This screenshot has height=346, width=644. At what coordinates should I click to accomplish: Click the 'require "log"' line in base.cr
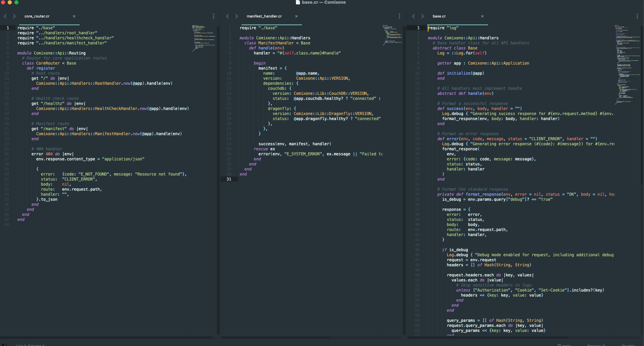click(x=443, y=28)
